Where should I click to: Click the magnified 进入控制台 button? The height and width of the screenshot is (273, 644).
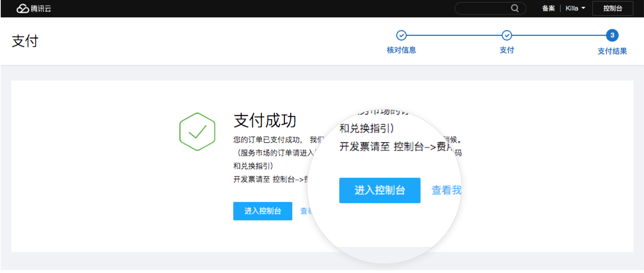tap(379, 190)
